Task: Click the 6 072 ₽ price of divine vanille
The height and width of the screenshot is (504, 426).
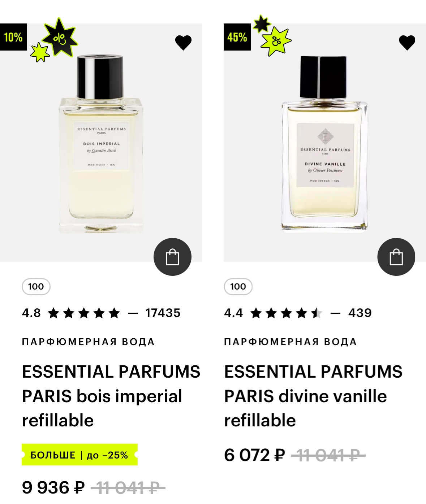Action: 254,455
